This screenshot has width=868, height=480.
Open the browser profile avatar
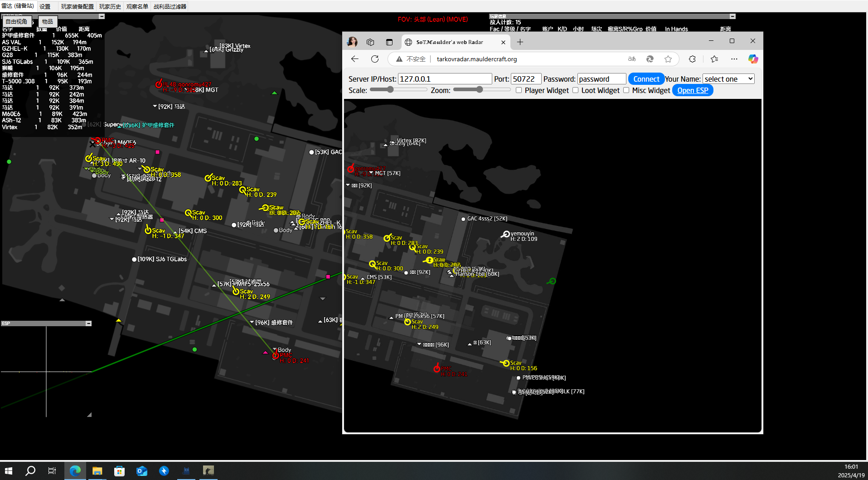click(352, 42)
